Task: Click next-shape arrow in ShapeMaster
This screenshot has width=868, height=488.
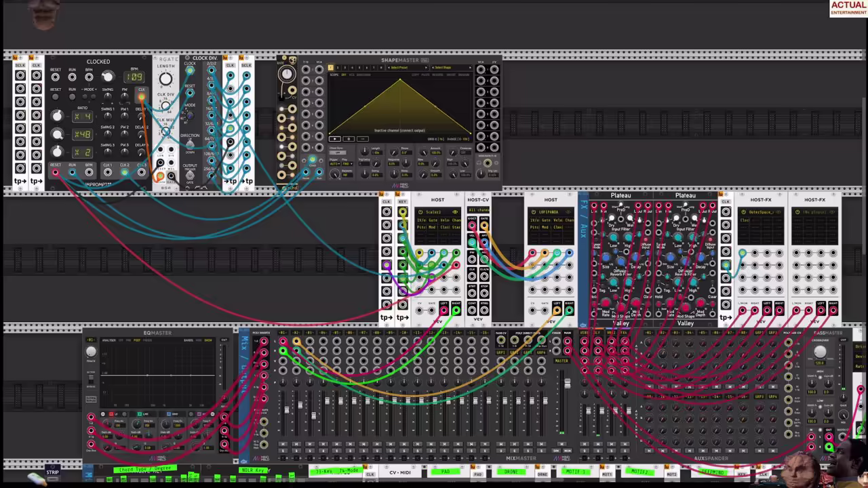Action: tap(470, 68)
